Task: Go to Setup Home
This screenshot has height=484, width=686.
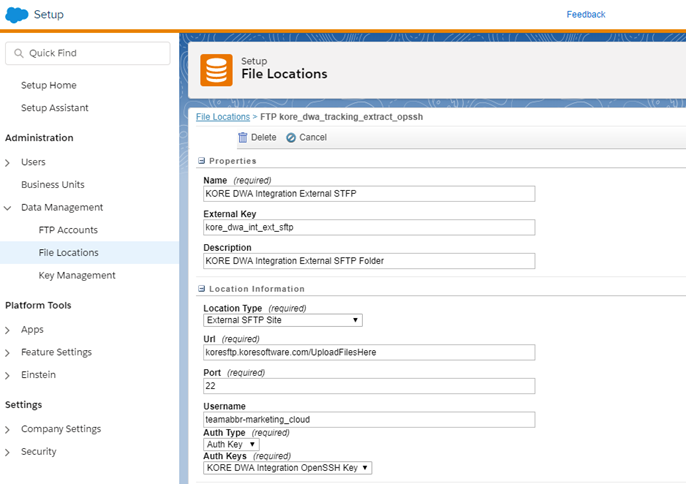Action: click(x=48, y=85)
